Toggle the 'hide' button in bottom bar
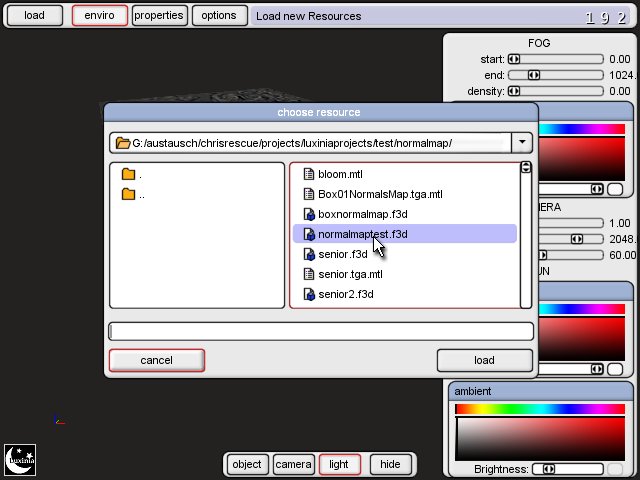The width and height of the screenshot is (640, 480). click(390, 464)
